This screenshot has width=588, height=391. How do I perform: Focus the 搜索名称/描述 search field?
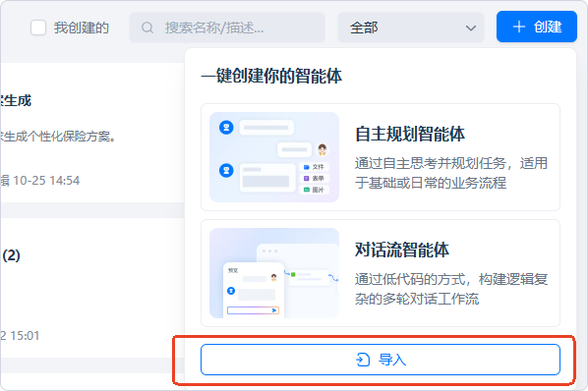click(x=227, y=28)
